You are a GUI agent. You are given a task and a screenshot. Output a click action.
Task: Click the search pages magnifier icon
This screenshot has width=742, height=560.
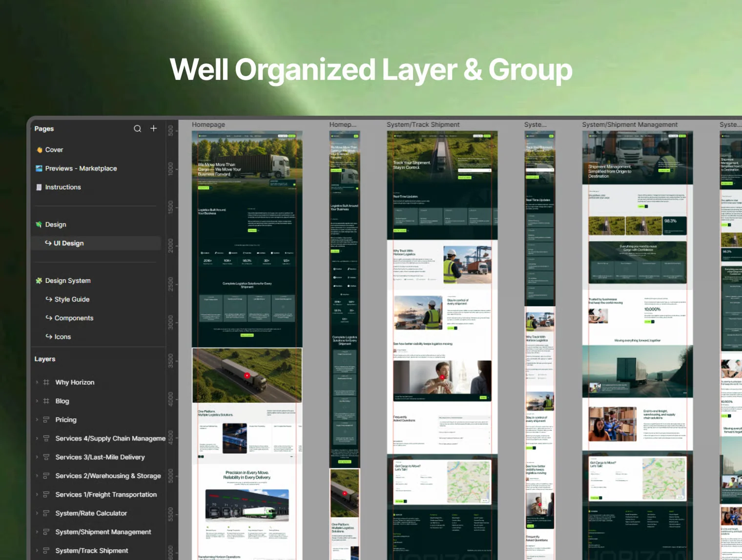(x=138, y=128)
